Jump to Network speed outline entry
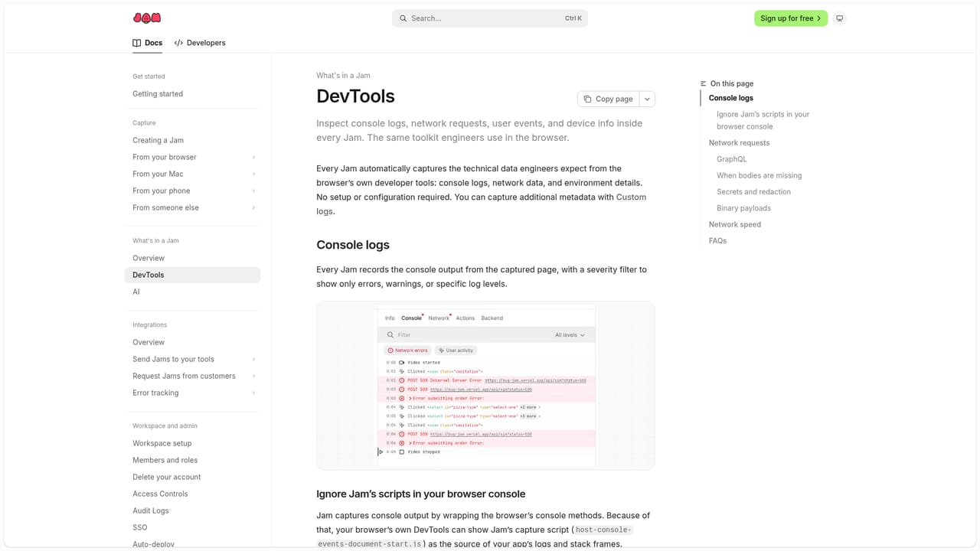Image resolution: width=980 pixels, height=551 pixels. coord(734,225)
